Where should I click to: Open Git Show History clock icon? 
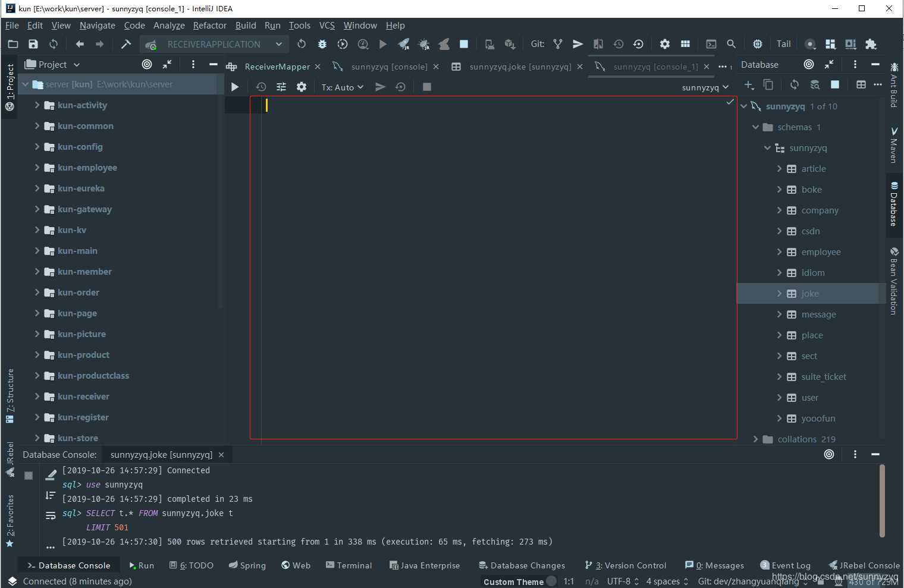(x=619, y=44)
